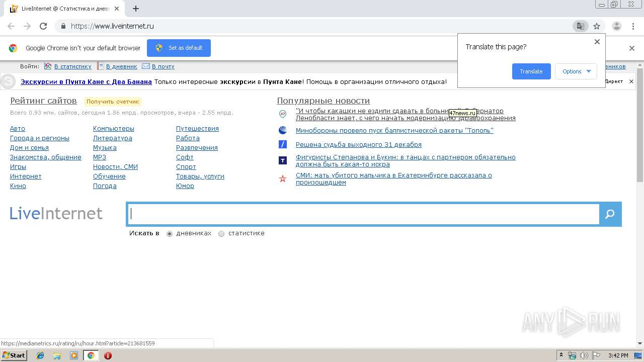Viewport: 644px width, 362px height.
Task: Open the 'Юмор' category link
Action: click(185, 186)
